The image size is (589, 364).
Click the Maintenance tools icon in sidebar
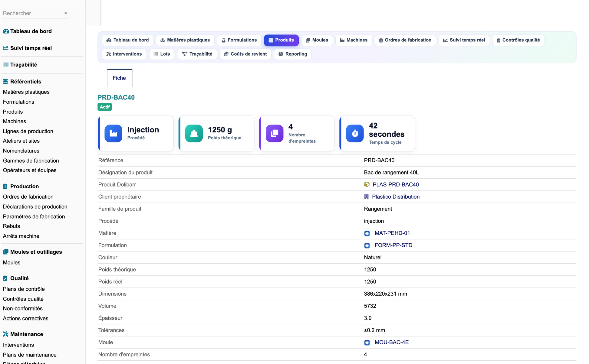pyautogui.click(x=5, y=334)
